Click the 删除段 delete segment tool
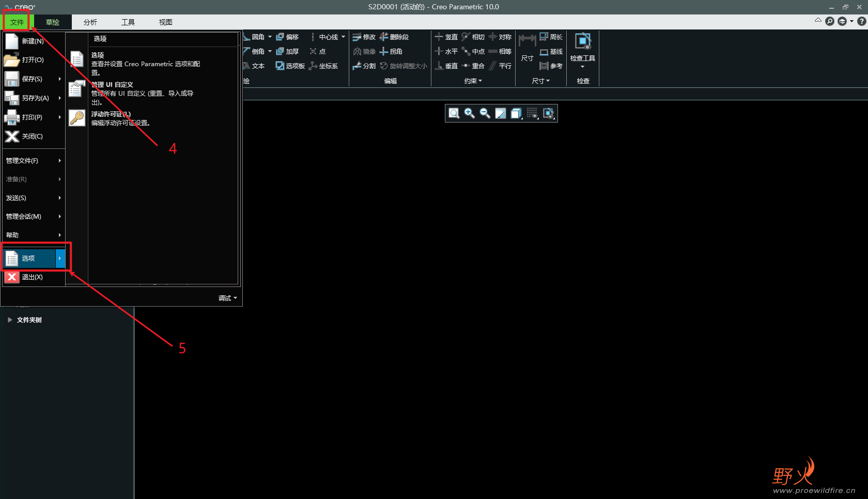868x499 pixels. 395,37
